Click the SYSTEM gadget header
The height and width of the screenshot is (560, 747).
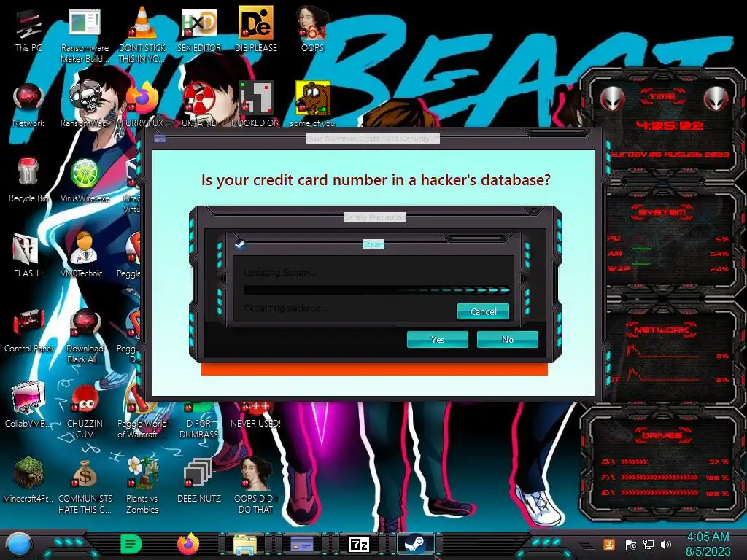point(662,212)
